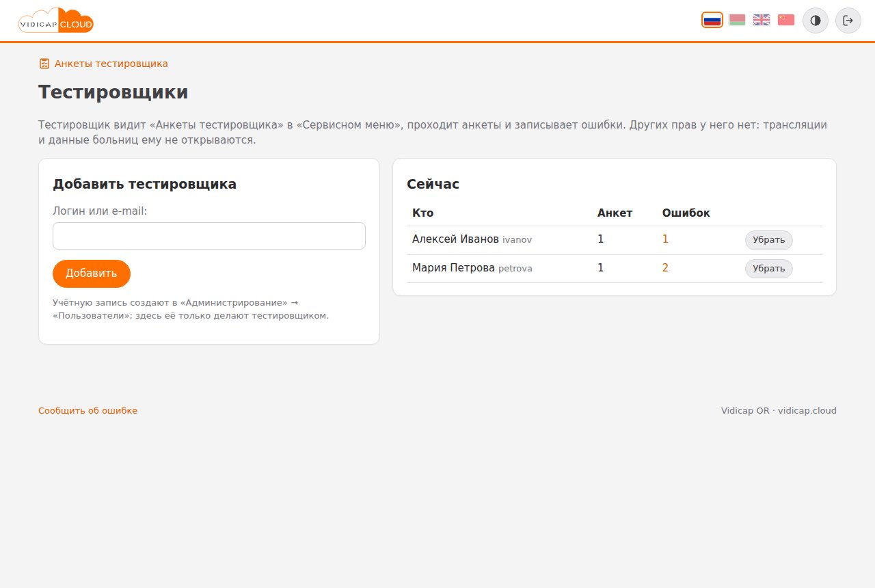Viewport: 875px width, 588px height.
Task: Switch language to English UK flag
Action: click(x=762, y=20)
